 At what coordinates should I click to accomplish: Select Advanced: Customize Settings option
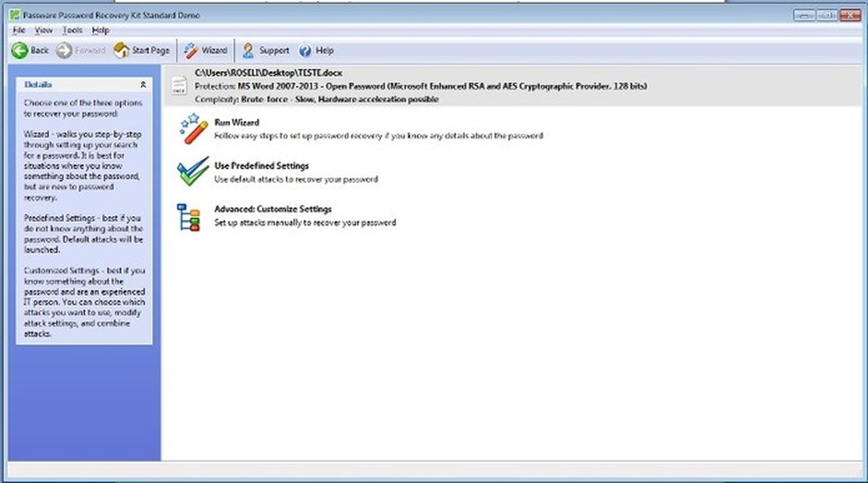[273, 208]
